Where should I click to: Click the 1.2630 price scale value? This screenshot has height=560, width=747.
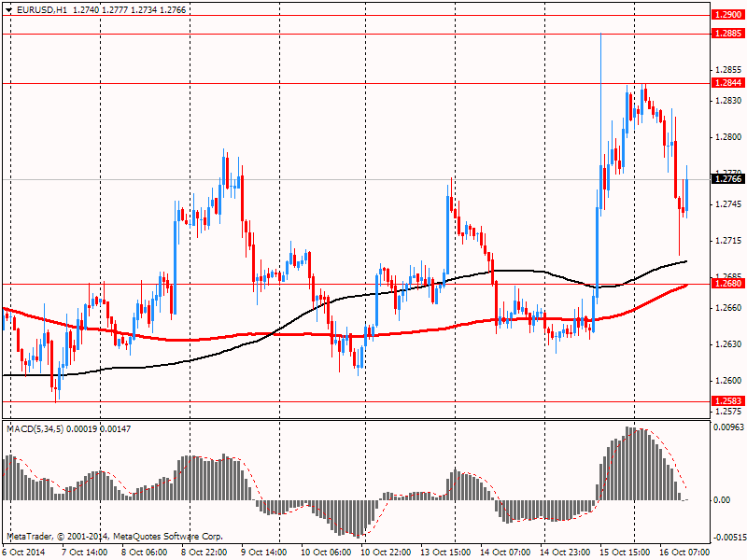[x=729, y=343]
